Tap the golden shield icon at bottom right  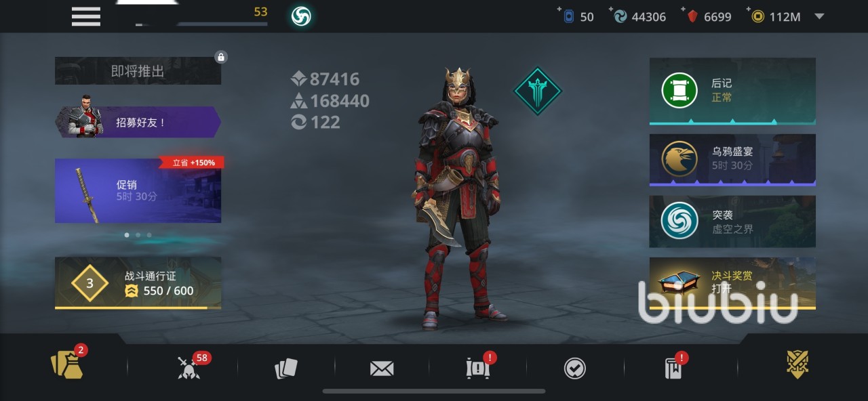click(797, 365)
